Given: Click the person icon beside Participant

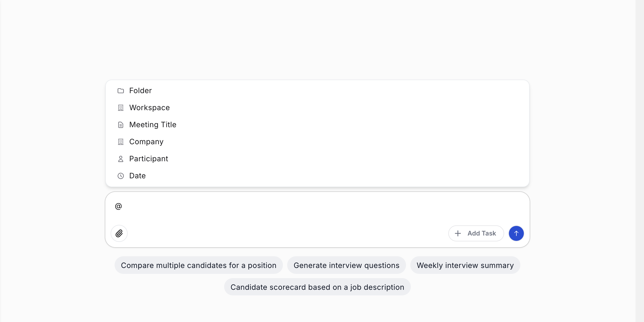Looking at the screenshot, I should [121, 159].
